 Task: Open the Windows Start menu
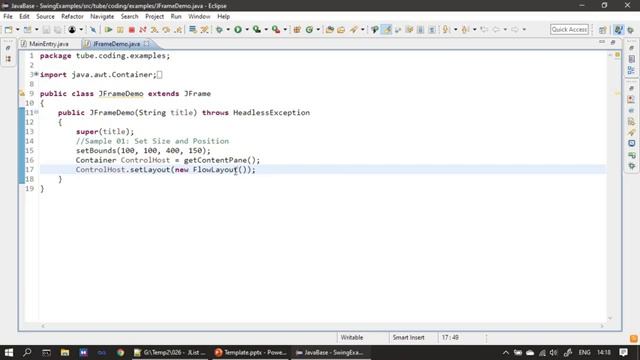pyautogui.click(x=9, y=352)
